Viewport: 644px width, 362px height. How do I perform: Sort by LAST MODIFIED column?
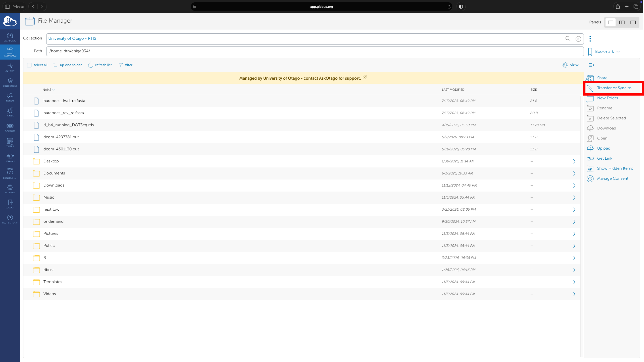[x=453, y=90]
